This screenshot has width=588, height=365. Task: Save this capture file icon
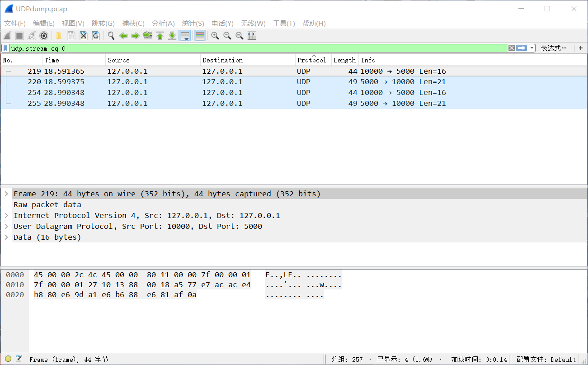(x=71, y=36)
